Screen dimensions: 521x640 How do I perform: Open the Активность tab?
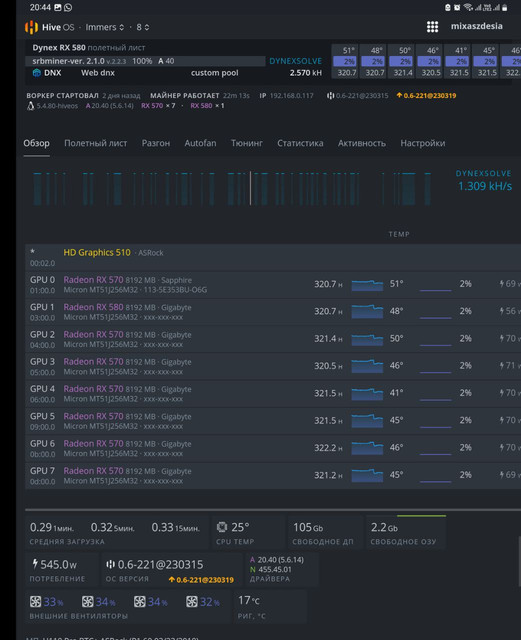click(362, 143)
